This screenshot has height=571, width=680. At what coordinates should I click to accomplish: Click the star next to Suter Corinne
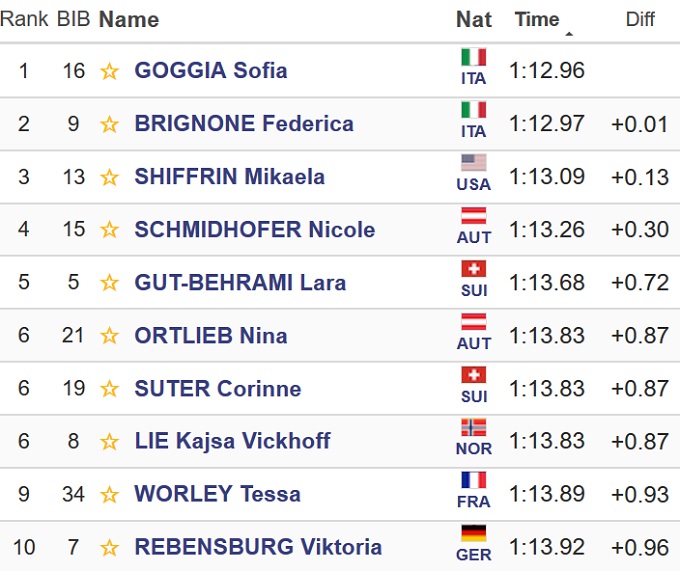coord(109,389)
